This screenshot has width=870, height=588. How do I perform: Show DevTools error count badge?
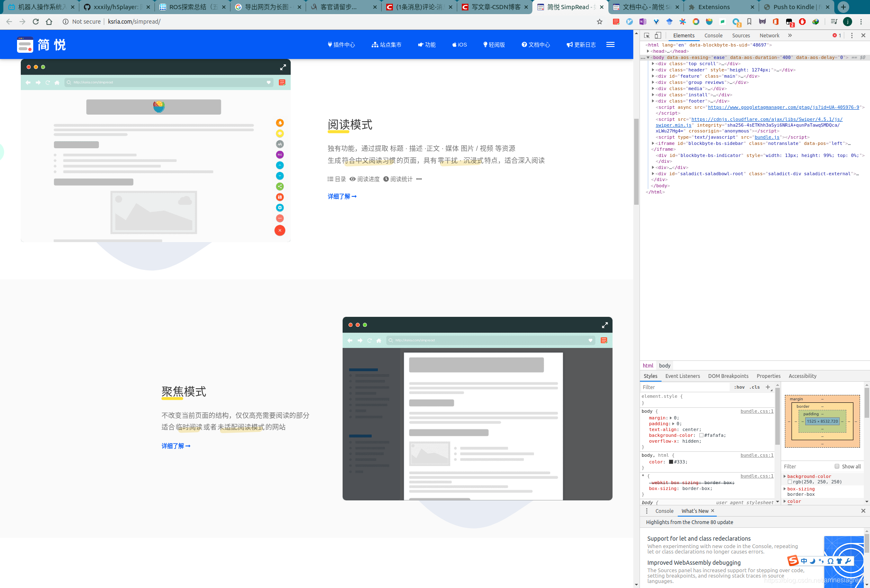pos(837,35)
